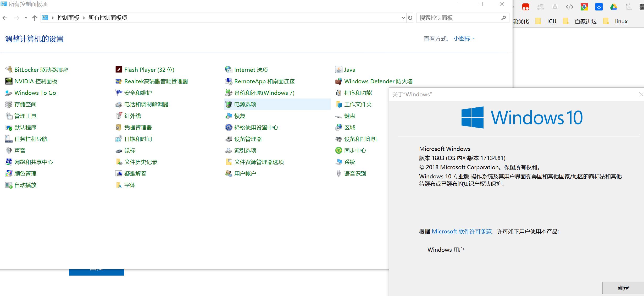Click the Google Drive extension icon
The image size is (644, 296).
614,7
